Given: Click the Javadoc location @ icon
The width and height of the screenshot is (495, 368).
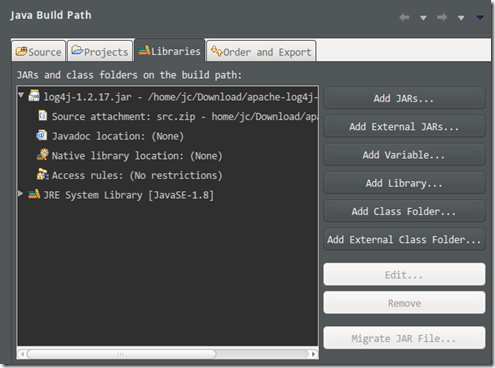Looking at the screenshot, I should 42,135.
